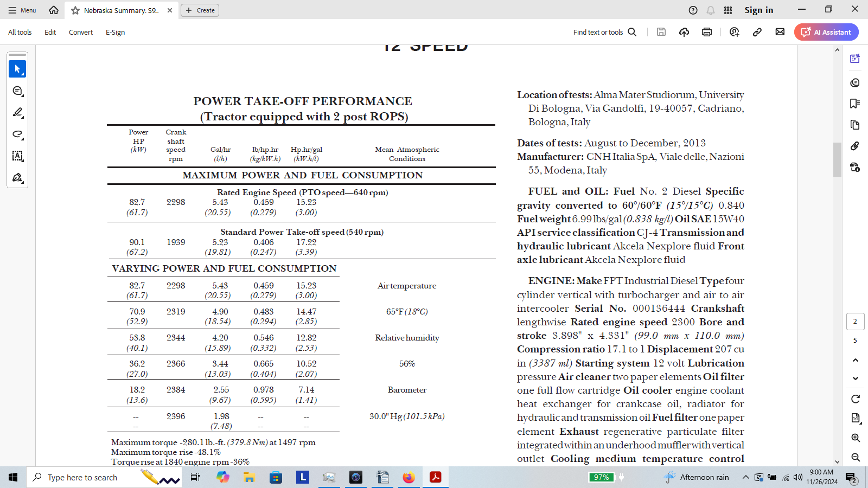Select the freehand draw tool

tap(17, 134)
